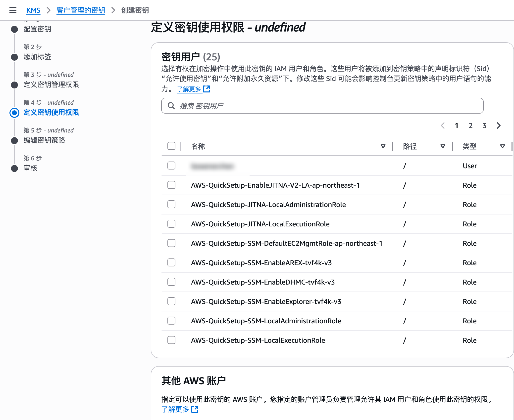Click the step circle for 添加标签
The image size is (514, 420).
pyautogui.click(x=14, y=57)
